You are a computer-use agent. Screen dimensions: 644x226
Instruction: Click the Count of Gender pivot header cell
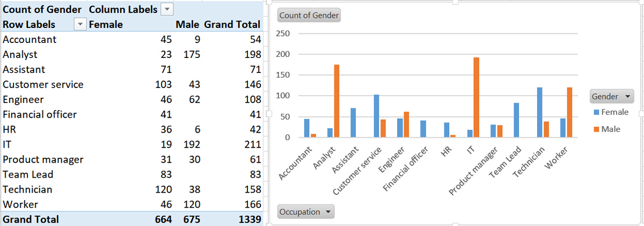[x=42, y=10]
